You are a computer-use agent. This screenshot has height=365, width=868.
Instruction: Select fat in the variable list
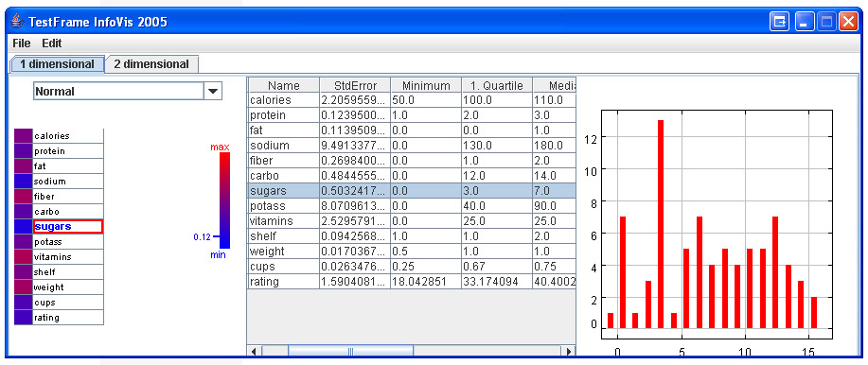68,165
